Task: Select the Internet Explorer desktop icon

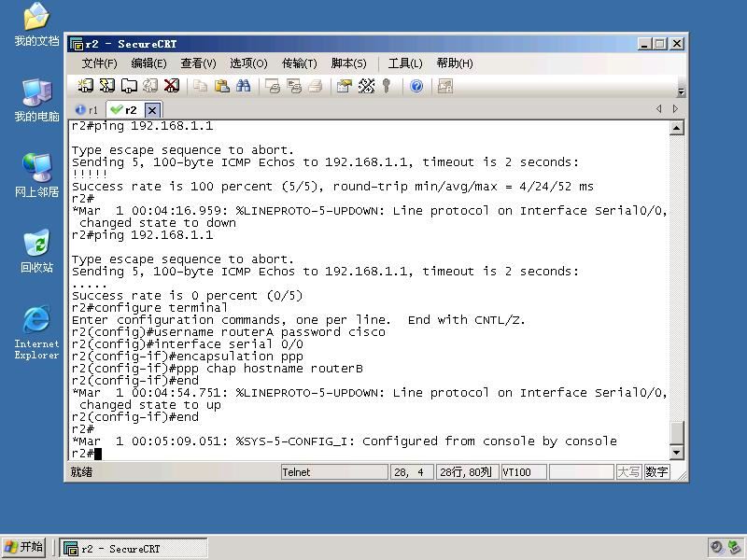Action: [36, 332]
